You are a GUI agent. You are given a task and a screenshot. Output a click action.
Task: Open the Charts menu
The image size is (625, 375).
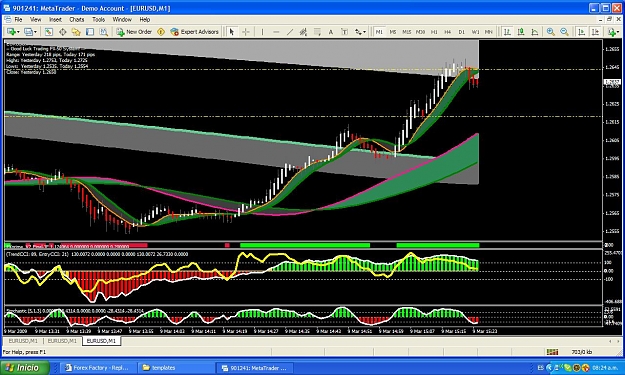coord(77,20)
